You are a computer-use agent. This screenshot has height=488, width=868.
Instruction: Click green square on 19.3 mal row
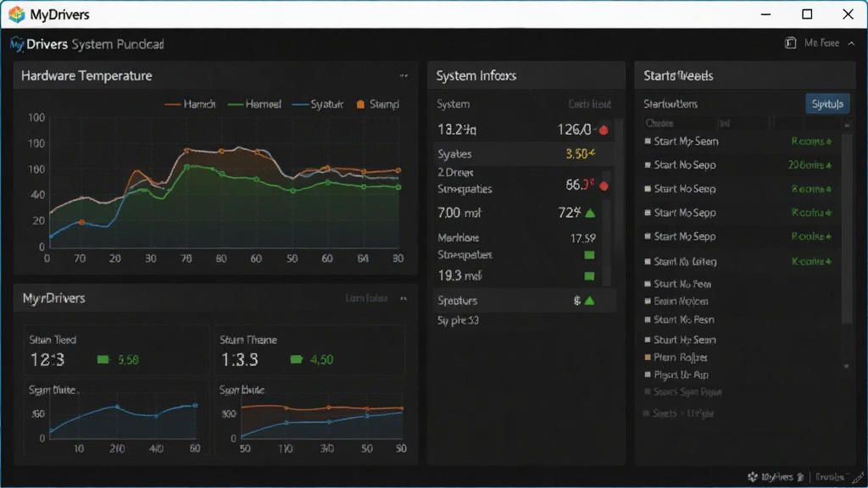[x=590, y=276]
